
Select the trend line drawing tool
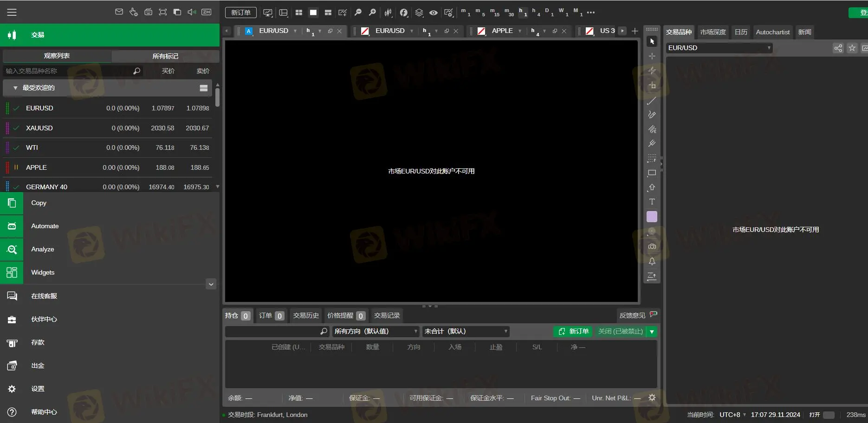[x=652, y=101]
